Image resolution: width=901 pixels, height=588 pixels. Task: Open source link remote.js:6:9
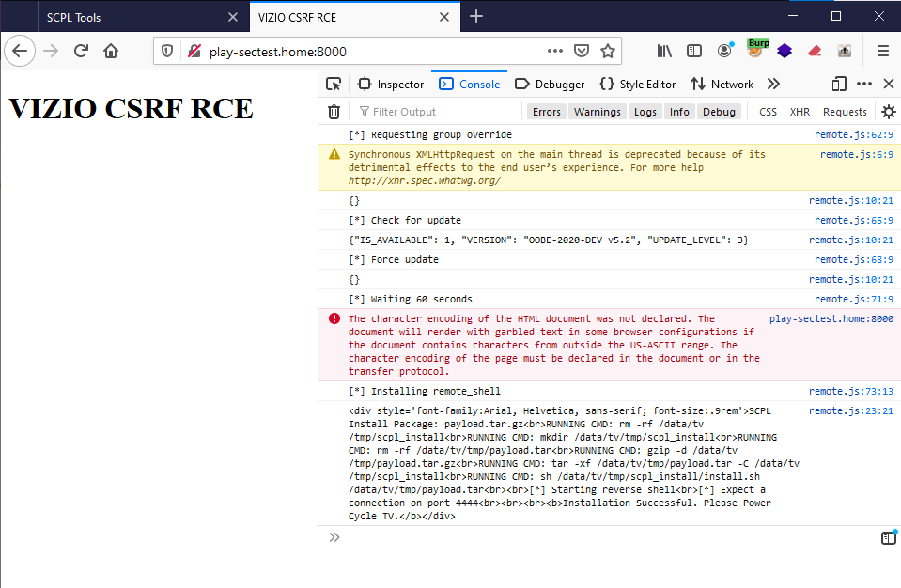pos(857,154)
